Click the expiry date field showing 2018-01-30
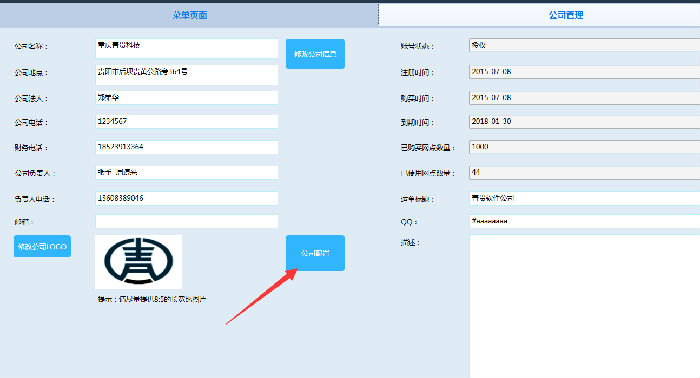Image resolution: width=700 pixels, height=378 pixels. [584, 122]
